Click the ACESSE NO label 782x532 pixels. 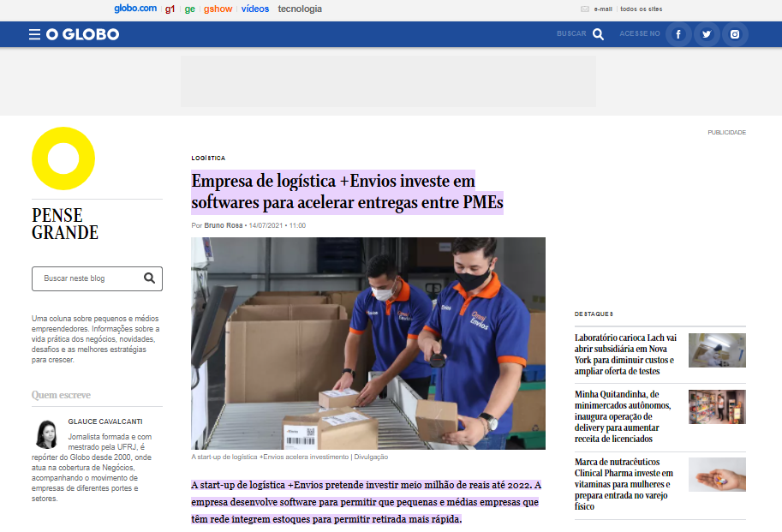point(639,33)
